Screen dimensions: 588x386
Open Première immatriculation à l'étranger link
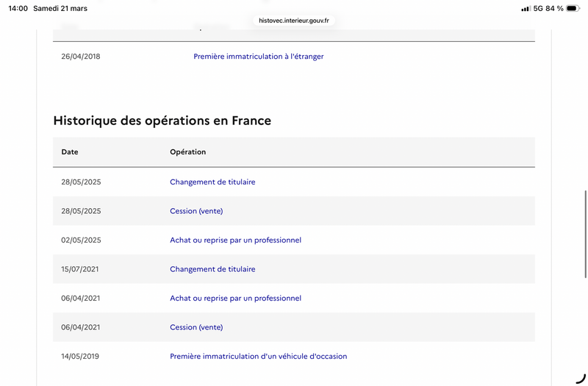pyautogui.click(x=258, y=57)
